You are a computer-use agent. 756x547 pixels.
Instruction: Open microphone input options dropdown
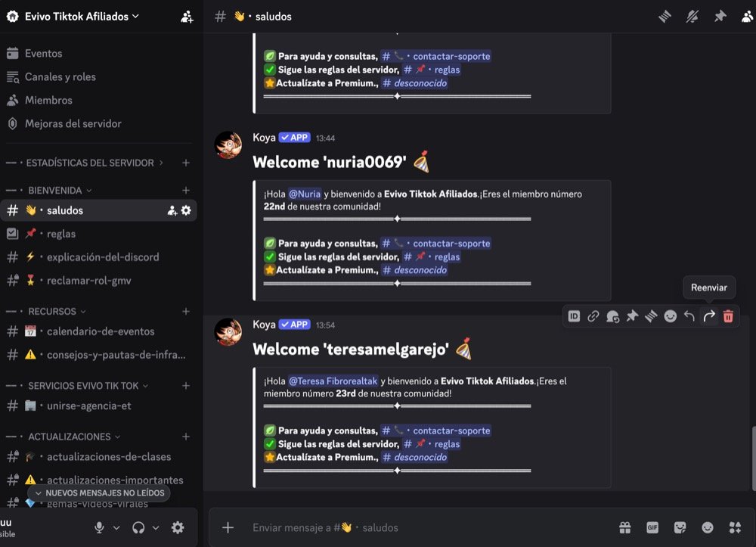click(x=116, y=527)
